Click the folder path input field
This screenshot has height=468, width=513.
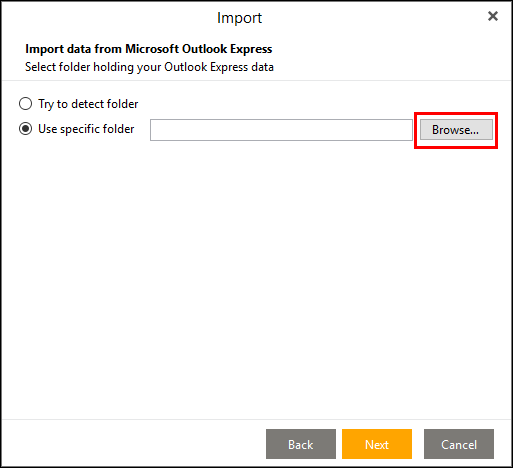pyautogui.click(x=281, y=130)
